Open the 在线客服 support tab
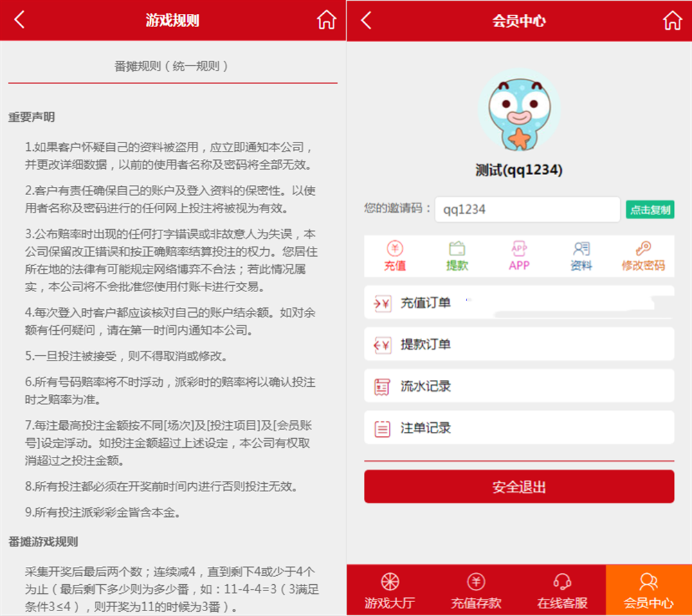Screen dimensions: 692x616 pyautogui.click(x=562, y=590)
